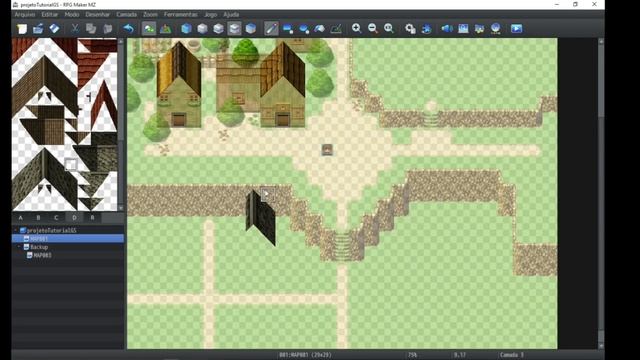Viewport: 640px width, 360px height.
Task: Open the Zoom menu
Action: tap(150, 14)
